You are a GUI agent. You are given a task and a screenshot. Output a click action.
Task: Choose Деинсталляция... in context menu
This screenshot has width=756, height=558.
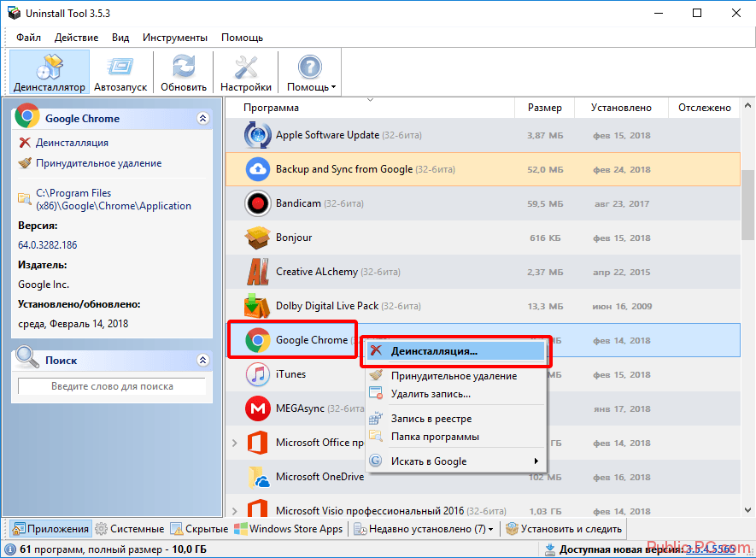[x=434, y=350]
